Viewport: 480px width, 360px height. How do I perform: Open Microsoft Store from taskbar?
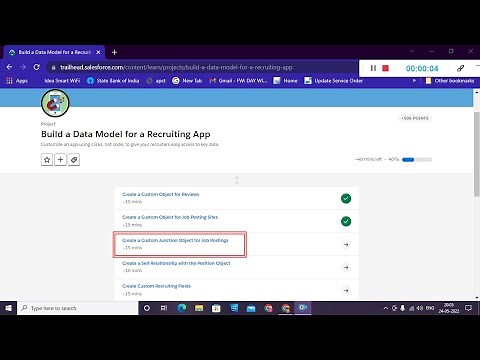pyautogui.click(x=216, y=308)
